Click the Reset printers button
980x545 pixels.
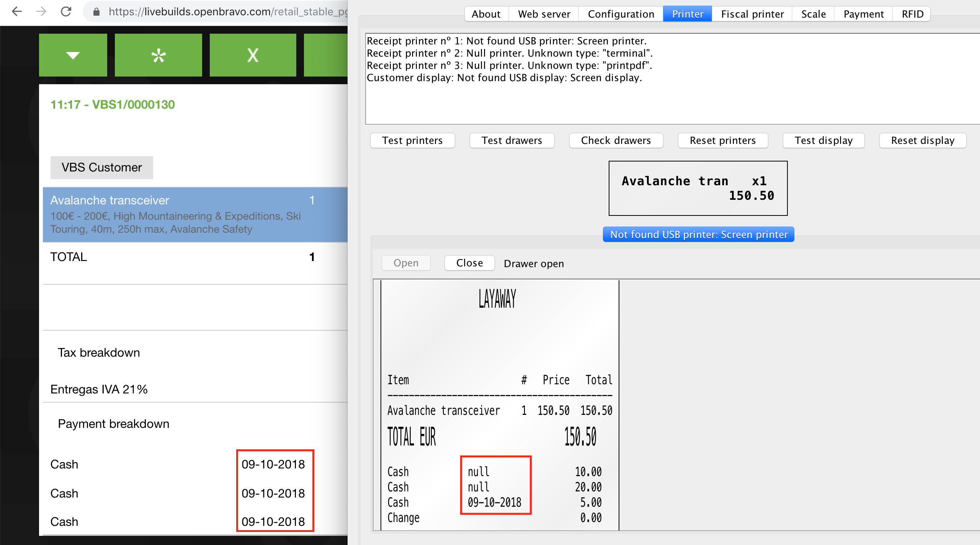(x=722, y=140)
